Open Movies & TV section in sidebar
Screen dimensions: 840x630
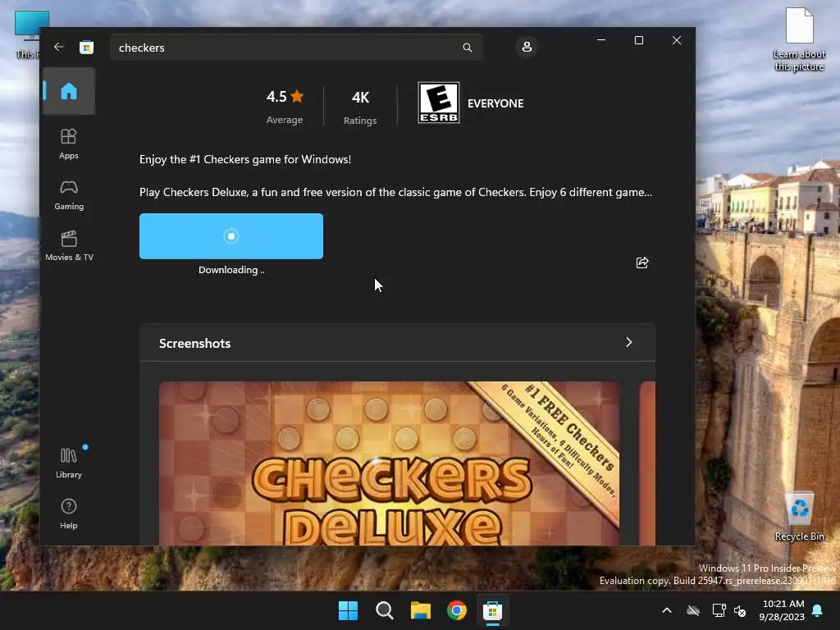(69, 246)
